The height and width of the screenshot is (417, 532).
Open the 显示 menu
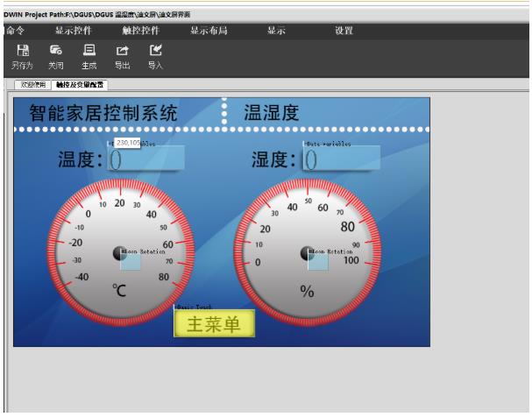tap(276, 31)
